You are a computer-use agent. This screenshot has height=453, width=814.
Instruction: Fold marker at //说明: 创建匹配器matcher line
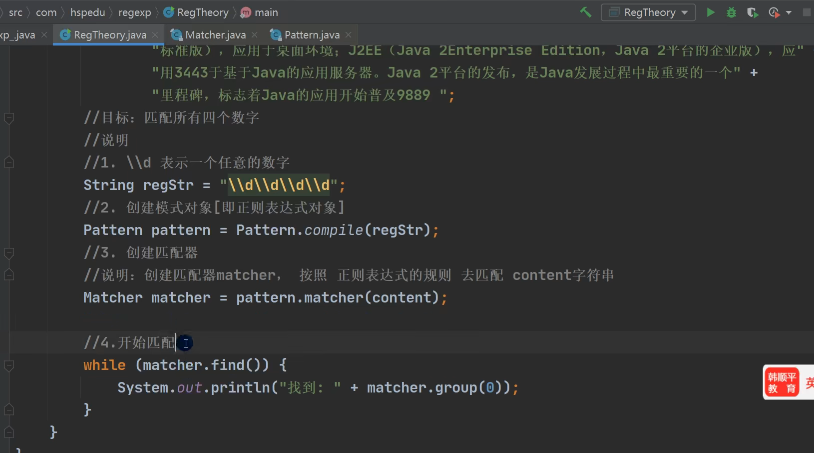coord(9,275)
